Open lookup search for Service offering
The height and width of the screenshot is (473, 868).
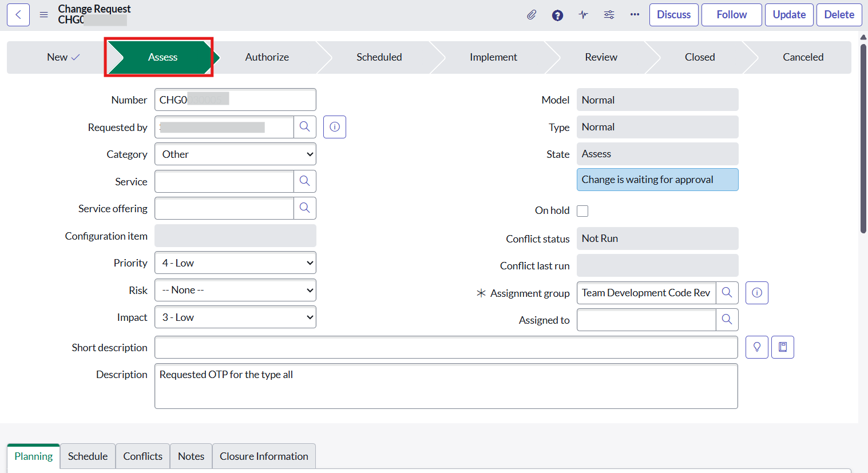click(305, 208)
